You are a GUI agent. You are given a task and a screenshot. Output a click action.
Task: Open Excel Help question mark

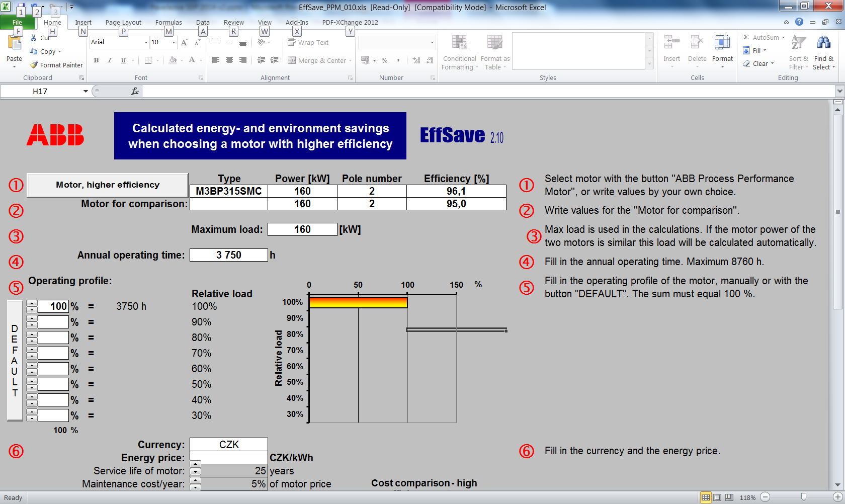click(799, 22)
